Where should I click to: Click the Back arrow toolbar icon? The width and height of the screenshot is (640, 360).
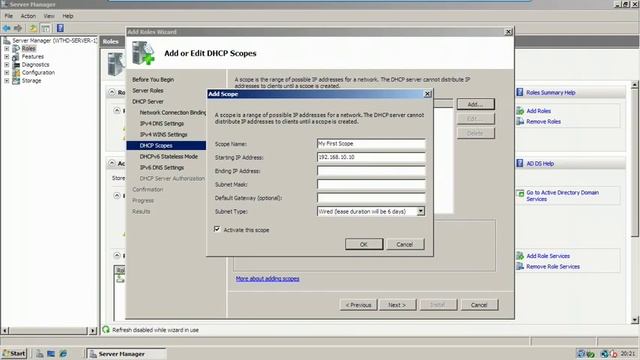pos(7,28)
